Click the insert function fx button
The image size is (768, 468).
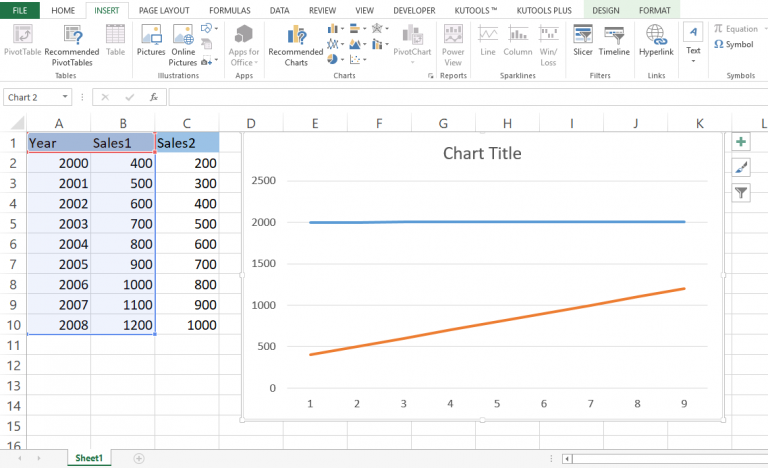(153, 97)
